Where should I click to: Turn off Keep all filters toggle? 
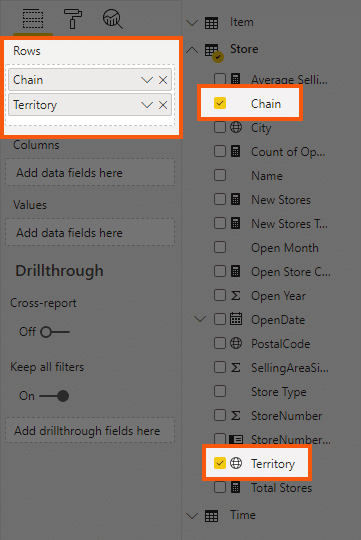tap(54, 396)
